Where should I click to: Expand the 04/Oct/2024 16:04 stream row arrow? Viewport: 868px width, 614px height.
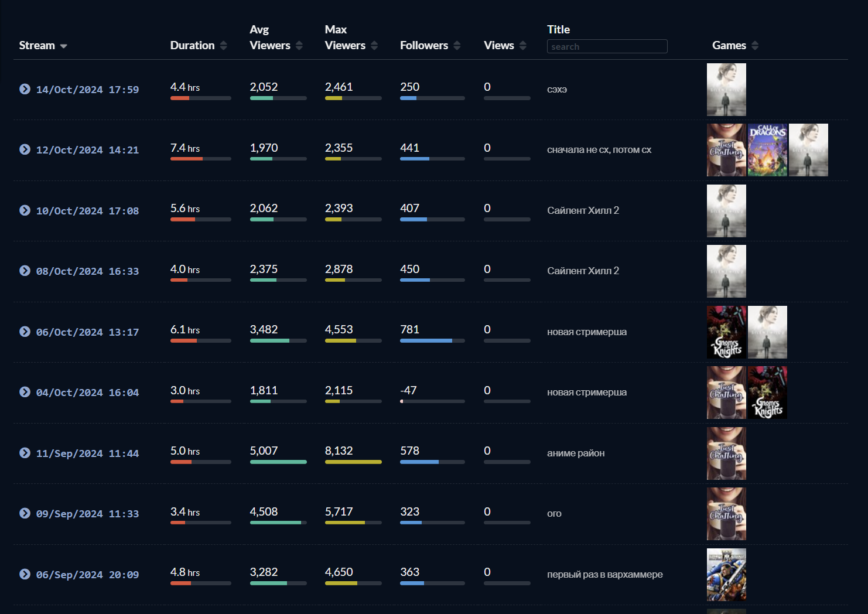click(25, 392)
